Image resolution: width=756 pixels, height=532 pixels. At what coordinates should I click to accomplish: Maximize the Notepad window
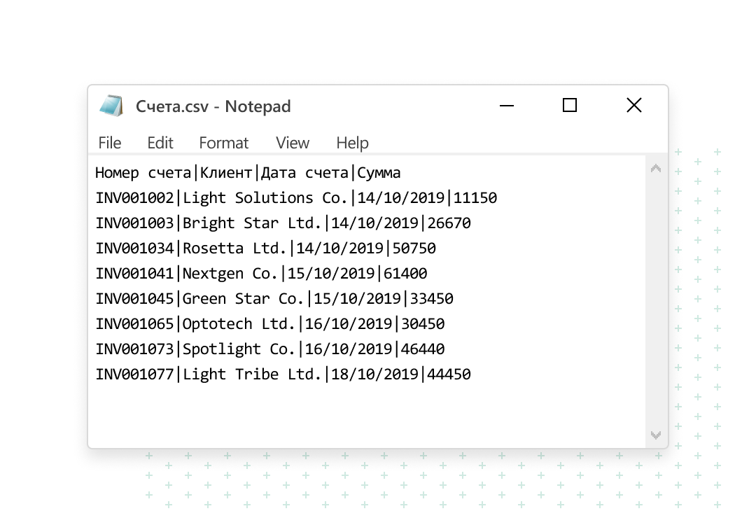click(x=570, y=106)
